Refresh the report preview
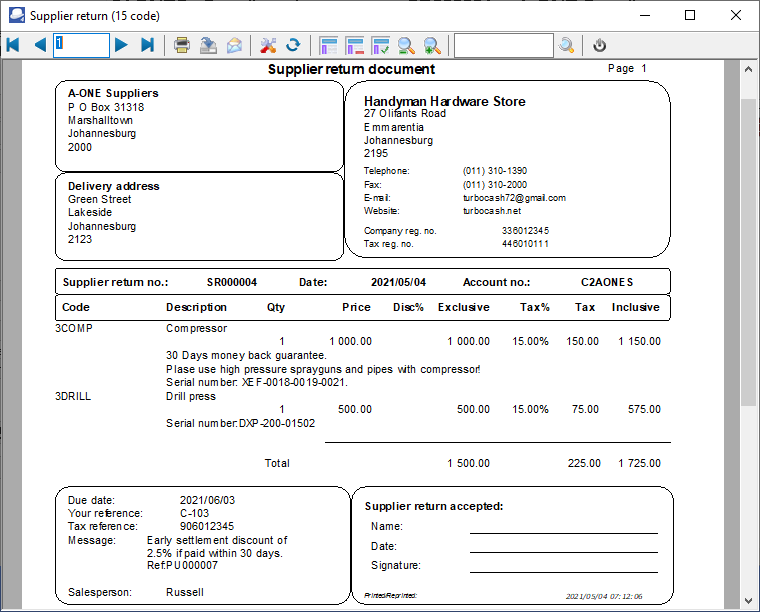760x612 pixels. point(293,45)
